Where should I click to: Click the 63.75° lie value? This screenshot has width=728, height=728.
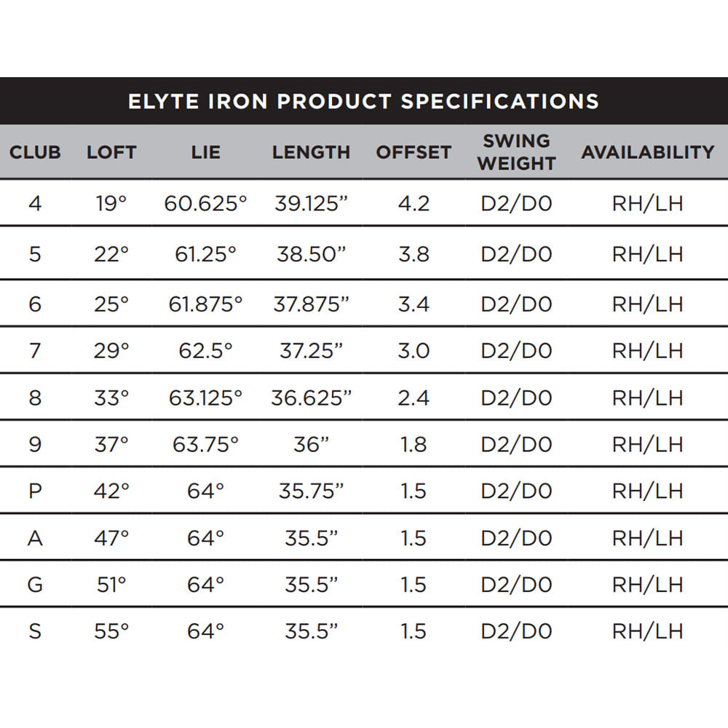(206, 444)
